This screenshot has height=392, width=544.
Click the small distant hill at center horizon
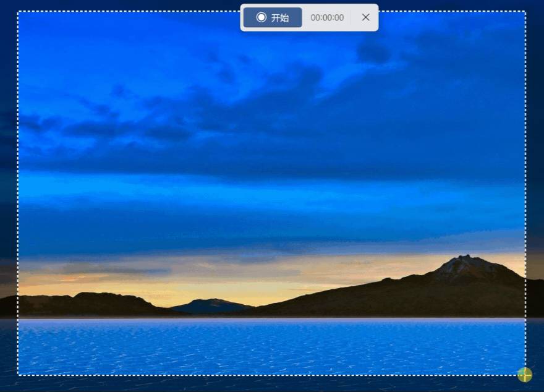211,305
